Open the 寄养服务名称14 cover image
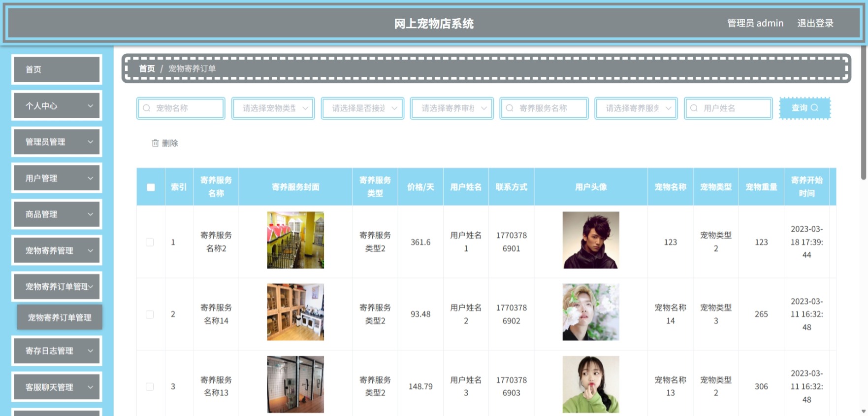The image size is (868, 416). (x=295, y=312)
